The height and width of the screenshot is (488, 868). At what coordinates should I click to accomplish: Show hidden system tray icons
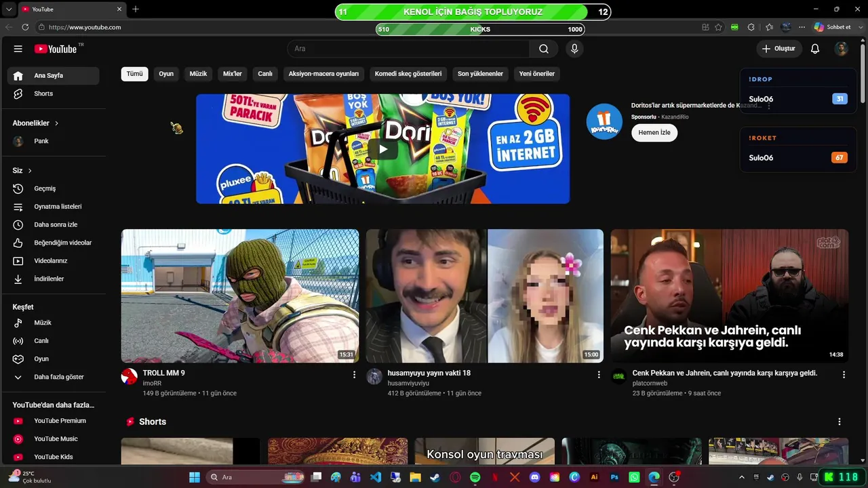(x=741, y=477)
